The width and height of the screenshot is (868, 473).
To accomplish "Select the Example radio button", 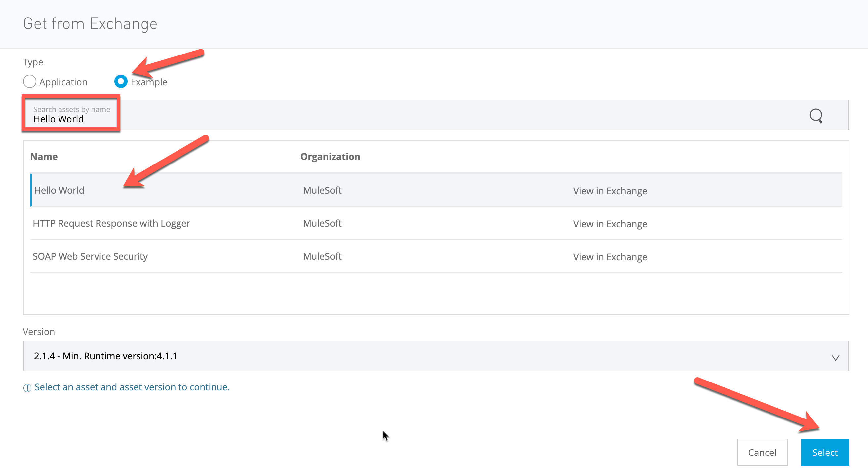I will pos(121,82).
